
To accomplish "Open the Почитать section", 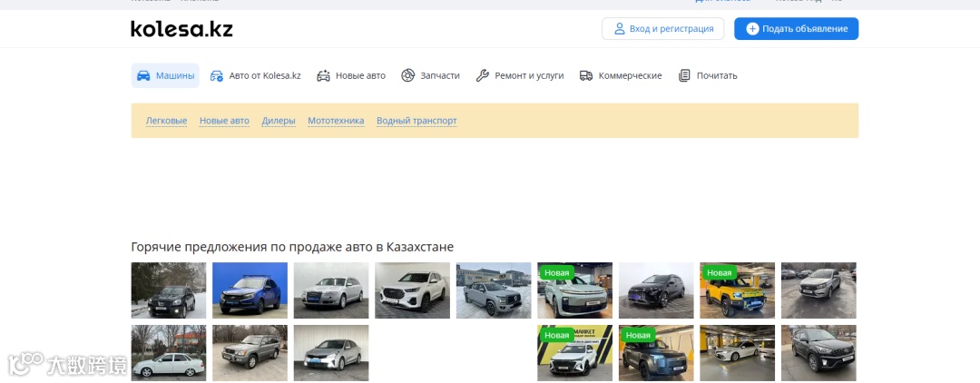I will click(708, 75).
